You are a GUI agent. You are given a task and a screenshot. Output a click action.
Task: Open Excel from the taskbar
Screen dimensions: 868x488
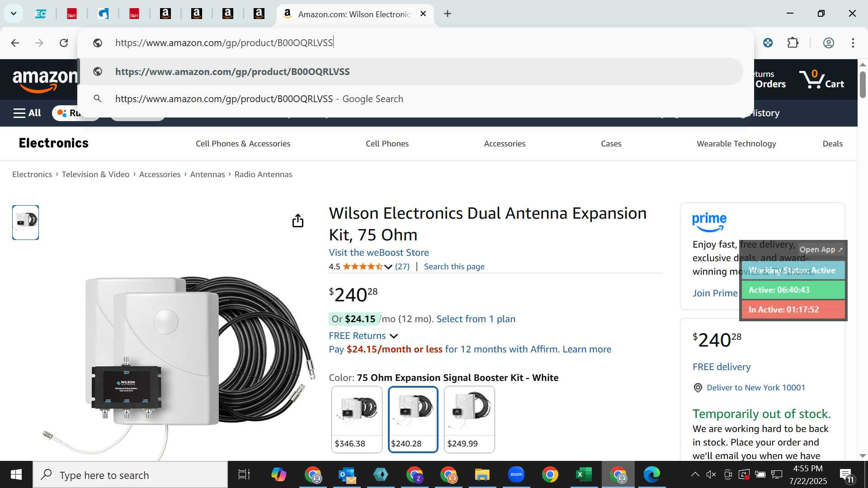(x=584, y=475)
